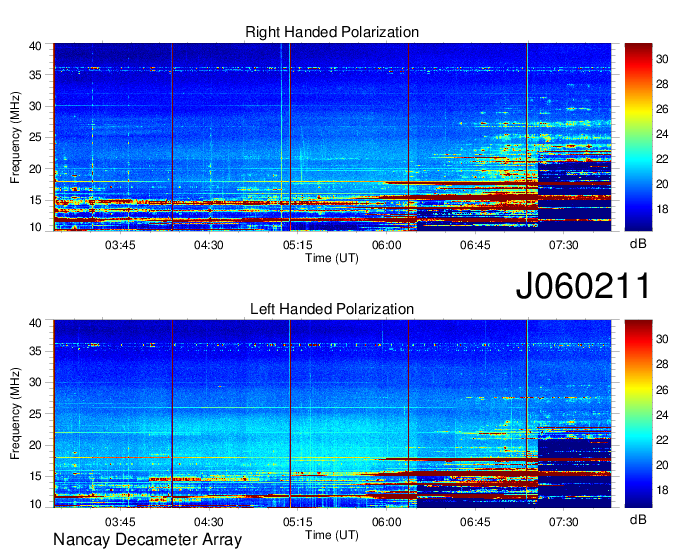Select the J060211 observation label
Viewport: 680px width, 552px height.
583,286
